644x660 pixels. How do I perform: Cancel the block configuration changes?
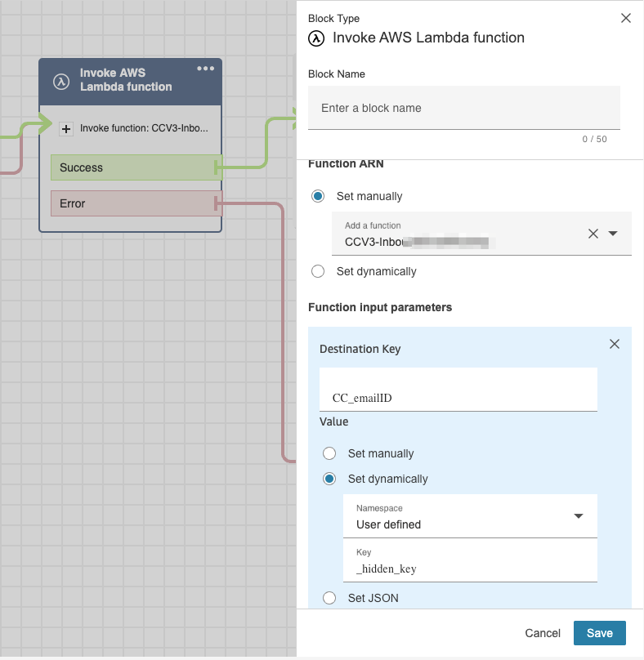point(543,633)
